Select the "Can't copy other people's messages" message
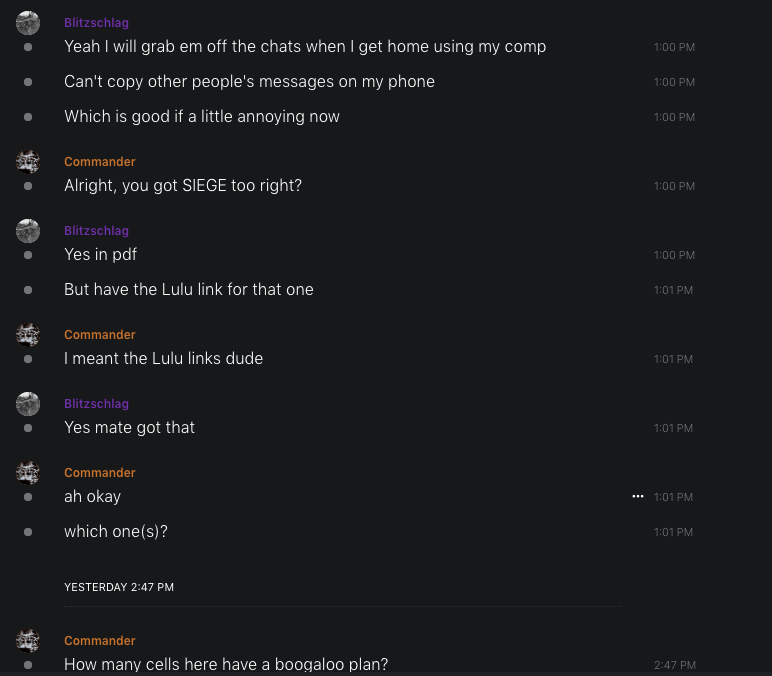Image resolution: width=772 pixels, height=676 pixels. pyautogui.click(x=249, y=82)
